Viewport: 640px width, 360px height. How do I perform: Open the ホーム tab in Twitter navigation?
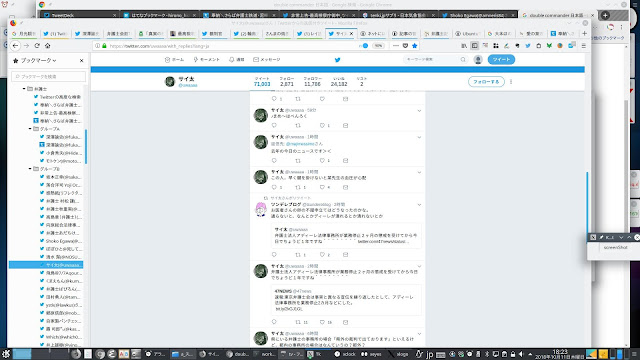(x=174, y=60)
